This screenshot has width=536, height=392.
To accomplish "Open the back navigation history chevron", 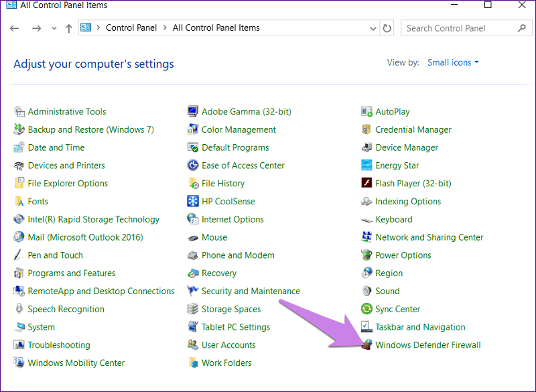I will point(53,28).
